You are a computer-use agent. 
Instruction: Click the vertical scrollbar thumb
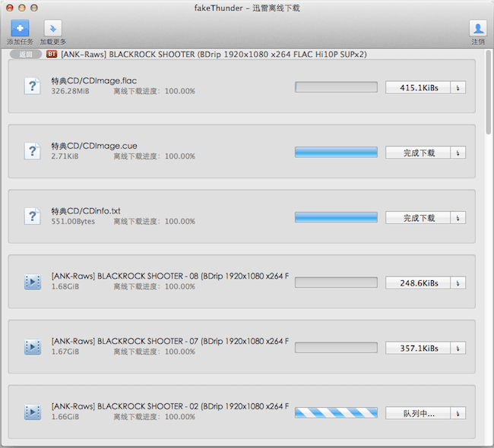coord(489,92)
